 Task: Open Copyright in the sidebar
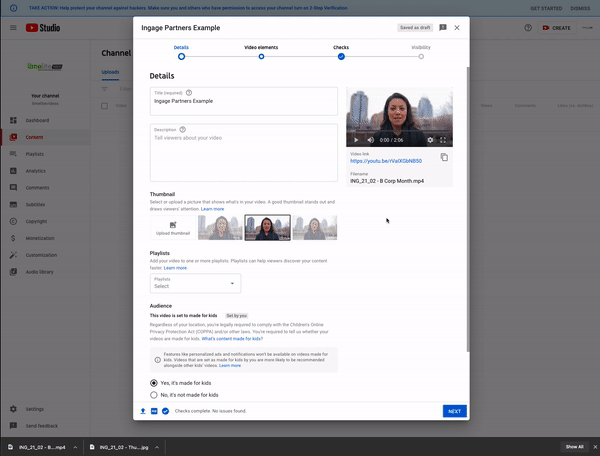point(45,221)
